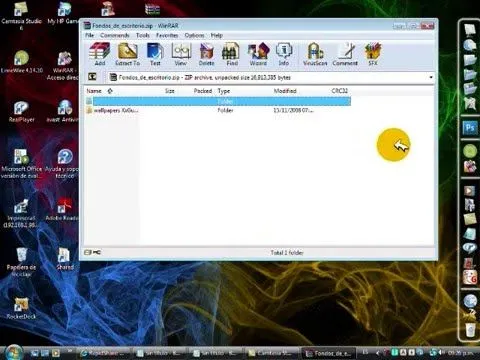Click the volume icon in system tray

coord(442,352)
